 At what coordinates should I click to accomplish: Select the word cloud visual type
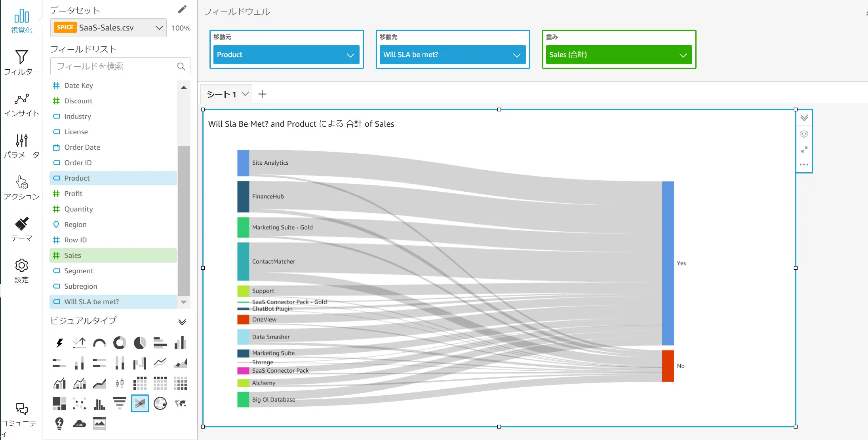(x=79, y=424)
